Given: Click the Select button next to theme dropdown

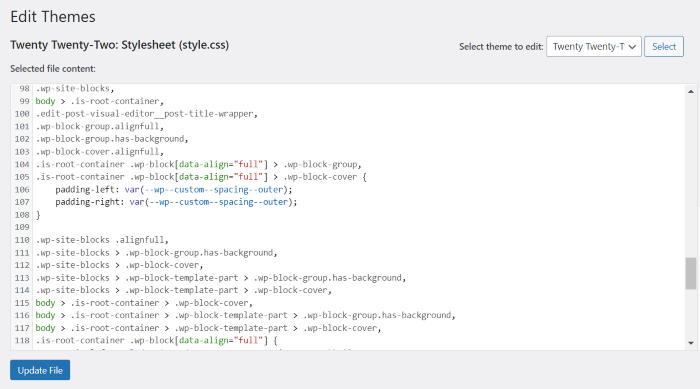Looking at the screenshot, I should [x=663, y=46].
